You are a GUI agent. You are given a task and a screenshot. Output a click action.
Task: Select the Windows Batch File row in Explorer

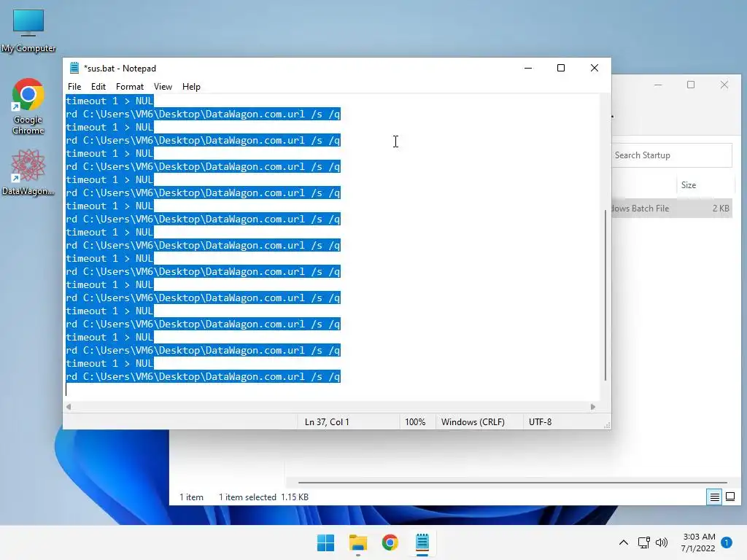coord(671,209)
